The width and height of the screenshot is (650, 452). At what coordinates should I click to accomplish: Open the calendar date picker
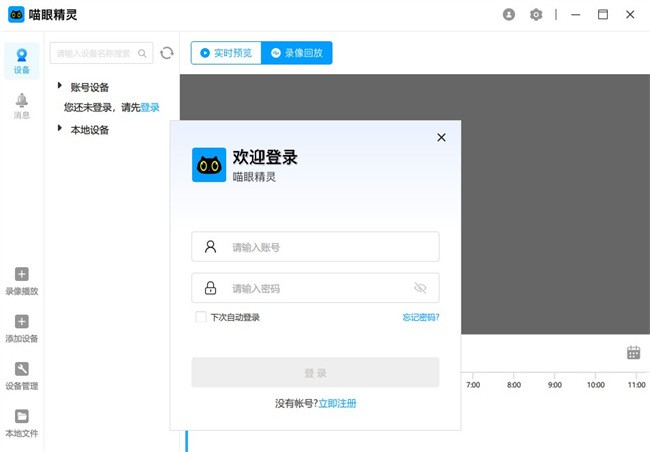633,352
